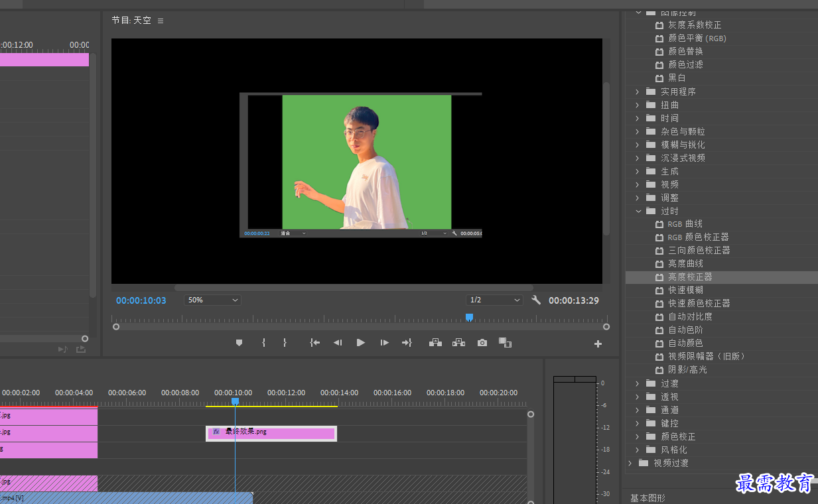818x504 pixels.
Task: Open the 1/2 playback resolution dropdown
Action: pos(495,300)
